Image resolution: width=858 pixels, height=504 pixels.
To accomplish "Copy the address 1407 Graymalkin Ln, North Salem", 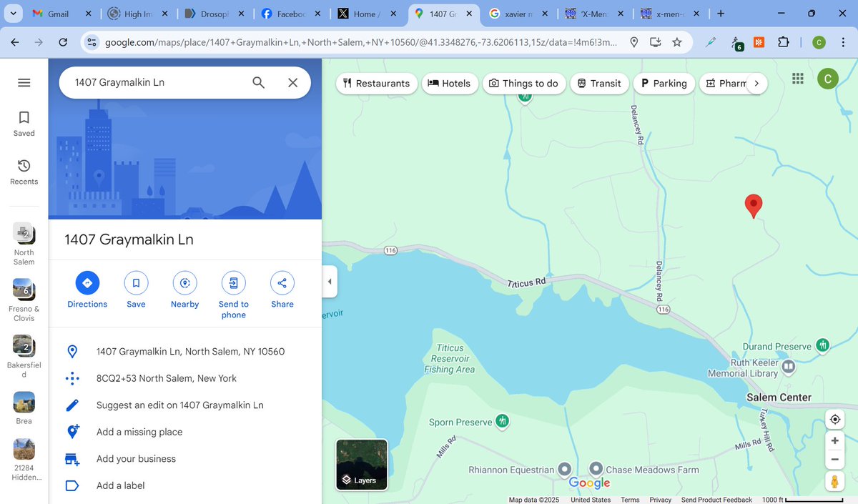I will click(185, 352).
